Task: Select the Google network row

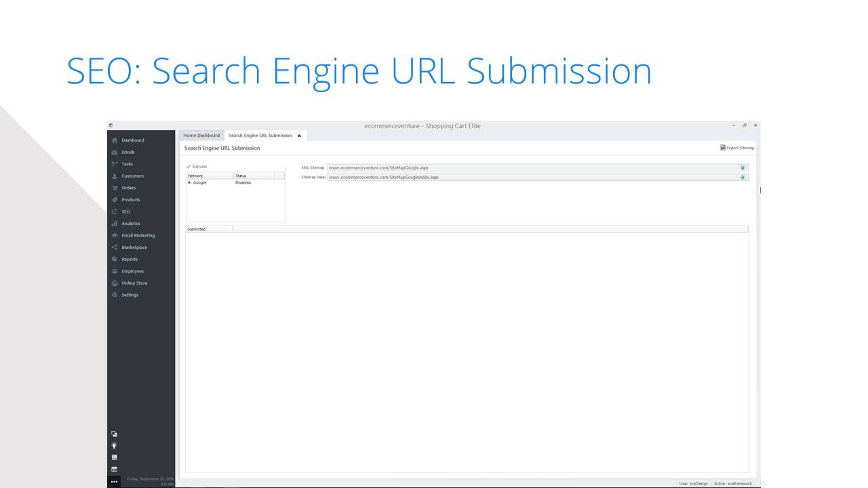Action: click(235, 183)
